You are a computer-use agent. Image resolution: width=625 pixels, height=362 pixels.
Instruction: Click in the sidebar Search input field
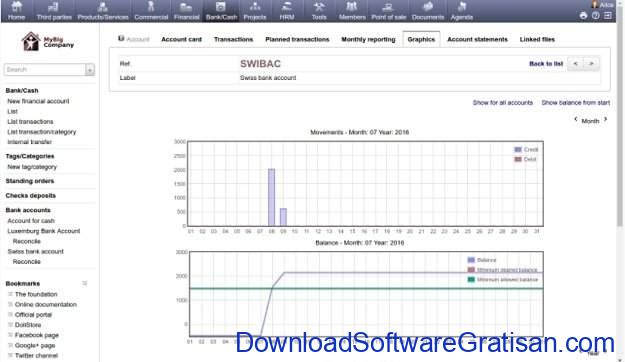45,70
